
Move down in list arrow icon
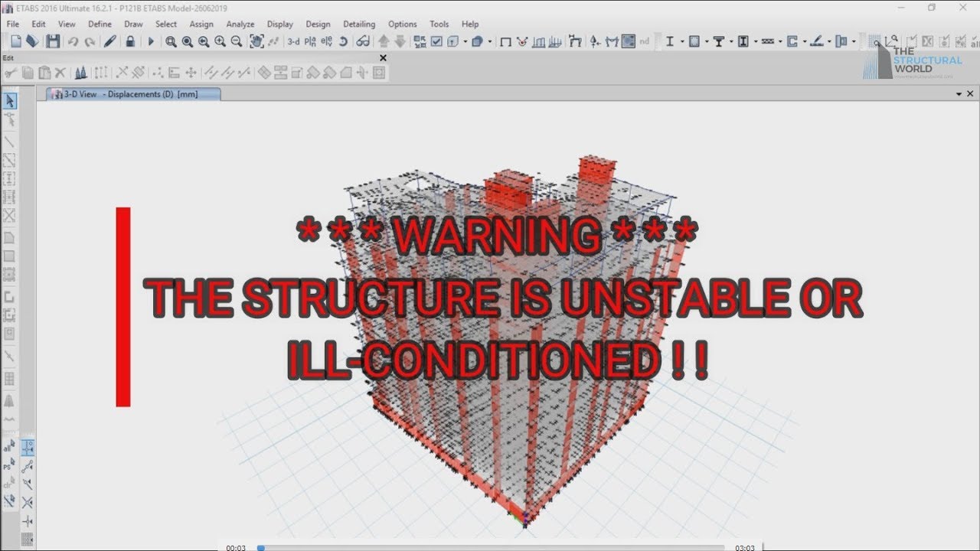(400, 41)
